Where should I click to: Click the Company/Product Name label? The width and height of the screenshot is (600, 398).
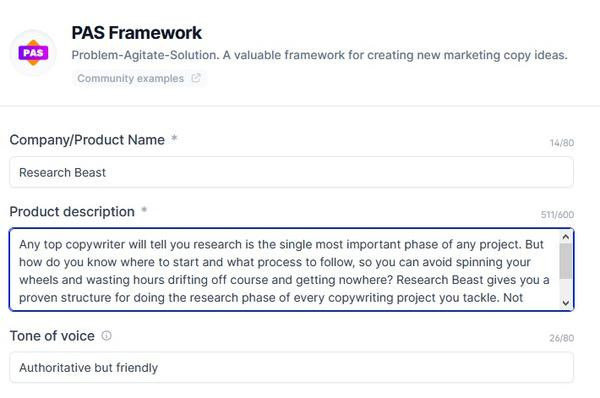(x=87, y=140)
